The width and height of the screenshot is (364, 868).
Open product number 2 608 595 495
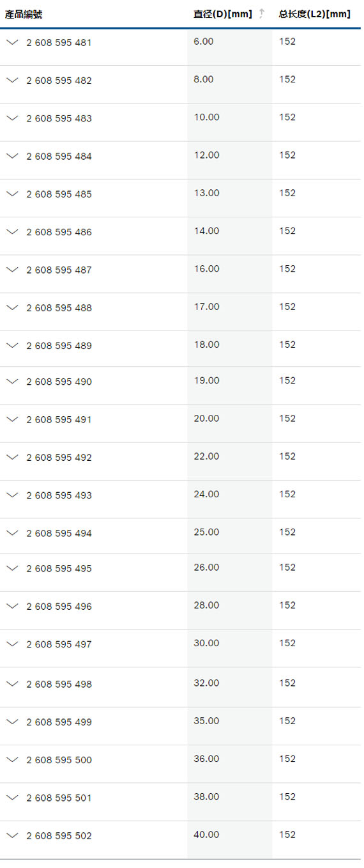tap(59, 568)
